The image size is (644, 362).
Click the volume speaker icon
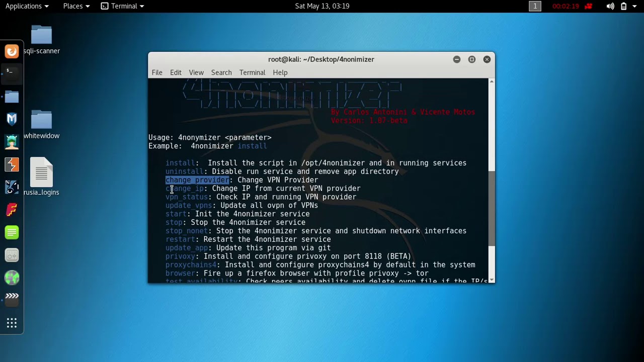(610, 6)
